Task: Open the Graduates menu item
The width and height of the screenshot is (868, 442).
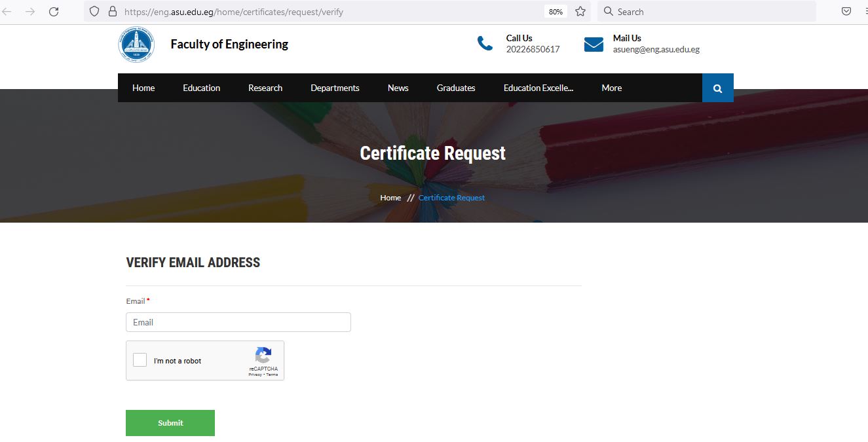Action: (x=456, y=88)
